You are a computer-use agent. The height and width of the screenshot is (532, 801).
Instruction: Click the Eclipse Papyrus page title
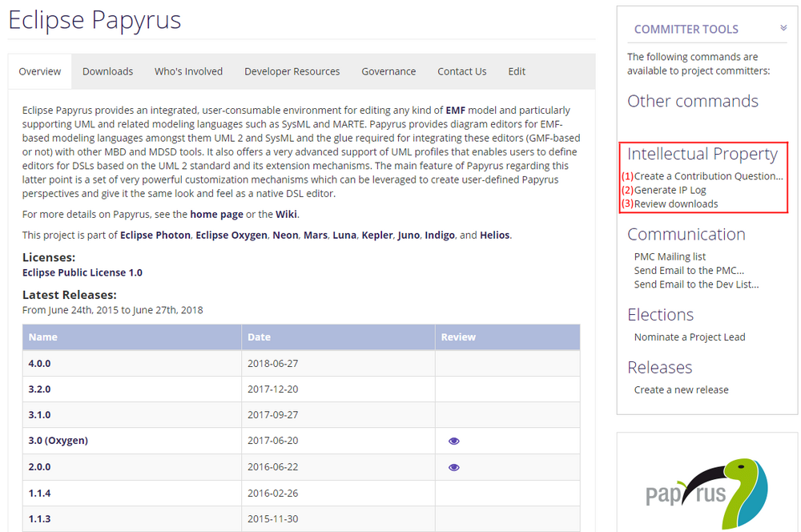(95, 21)
